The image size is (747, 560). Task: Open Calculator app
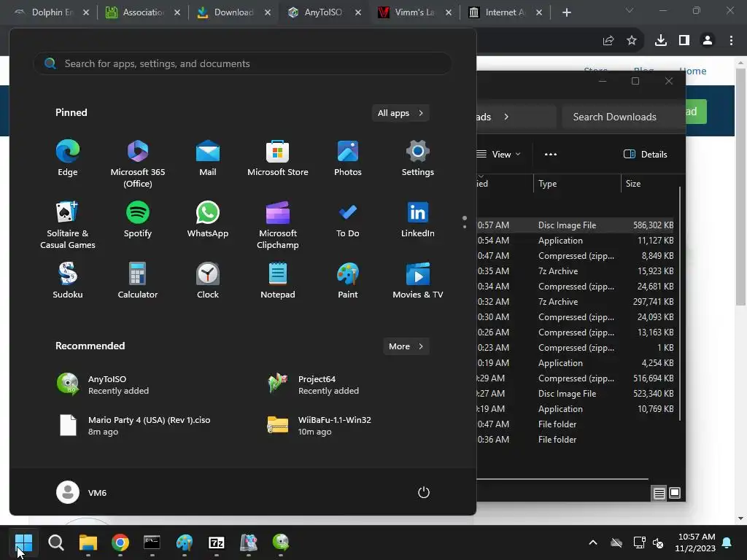point(138,281)
